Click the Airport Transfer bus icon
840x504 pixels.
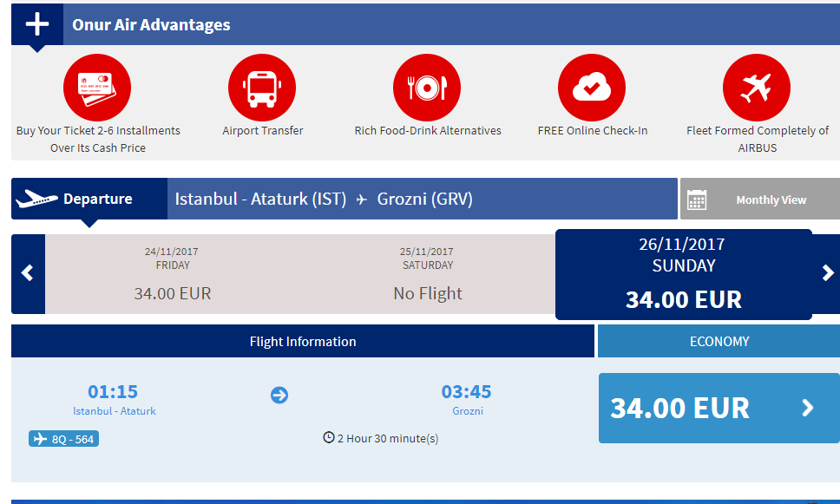click(262, 88)
